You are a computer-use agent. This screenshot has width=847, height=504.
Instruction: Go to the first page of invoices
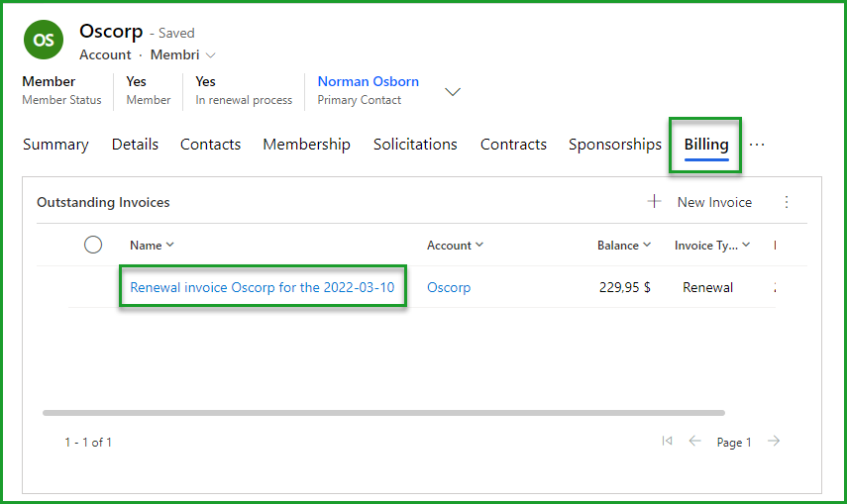668,442
